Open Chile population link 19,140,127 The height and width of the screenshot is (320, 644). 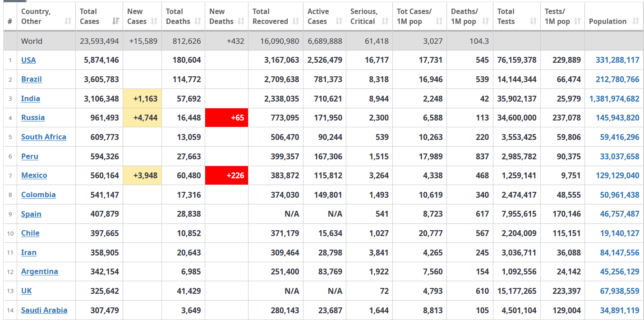[620, 233]
